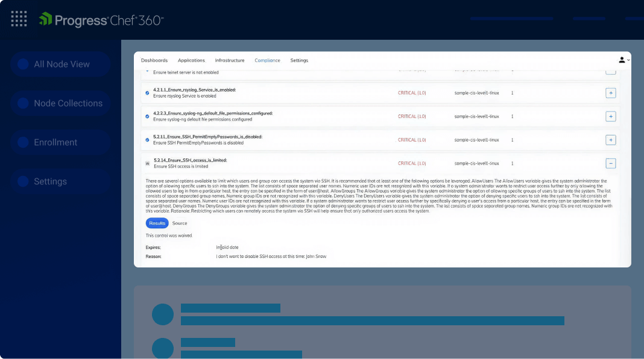644x359 pixels.
Task: Show the Source view of the control
Action: point(180,223)
